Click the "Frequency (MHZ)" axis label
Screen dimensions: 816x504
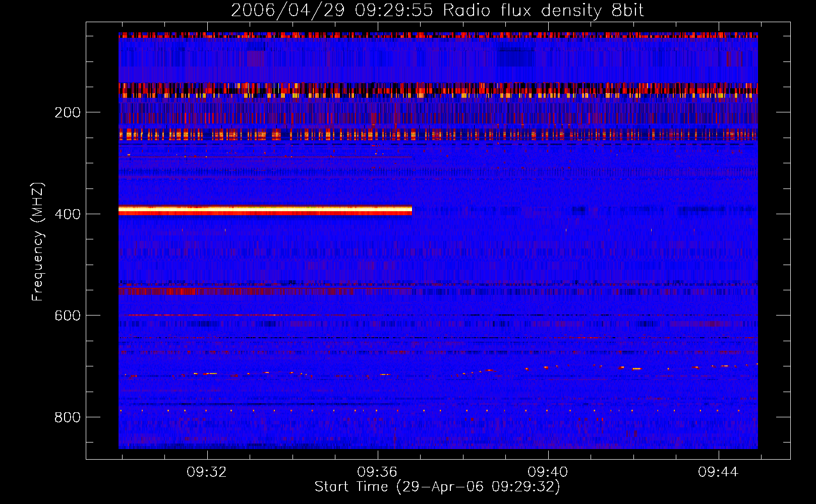tap(37, 242)
